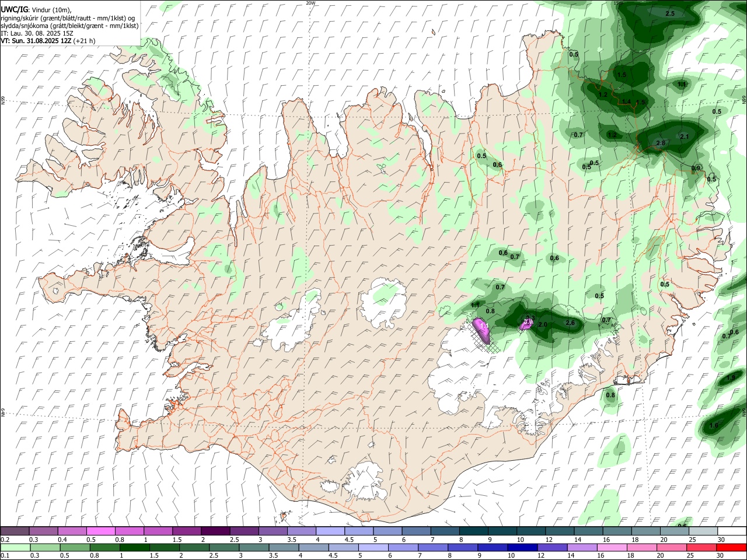
Task: Click the '15W' longitude label at top
Action: [x=619, y=3]
